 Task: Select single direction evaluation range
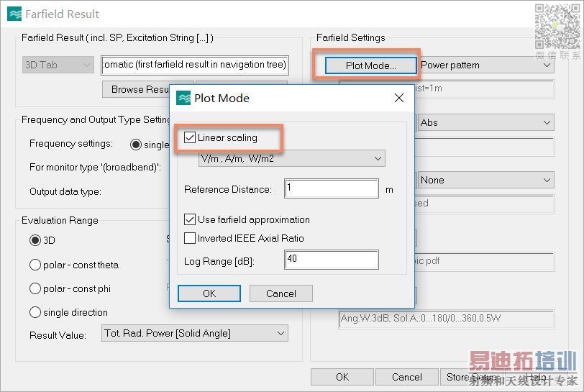35,312
